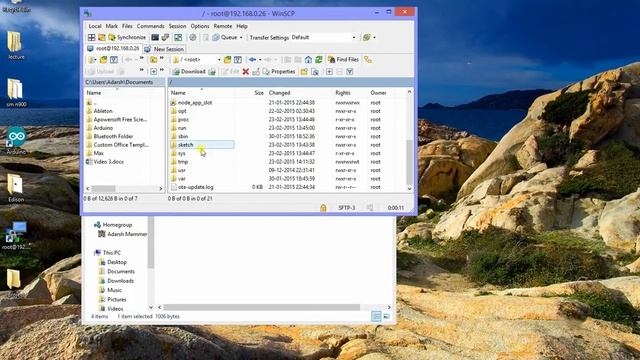
Task: Click the SFTP-3 protocol status entry
Action: (347, 208)
